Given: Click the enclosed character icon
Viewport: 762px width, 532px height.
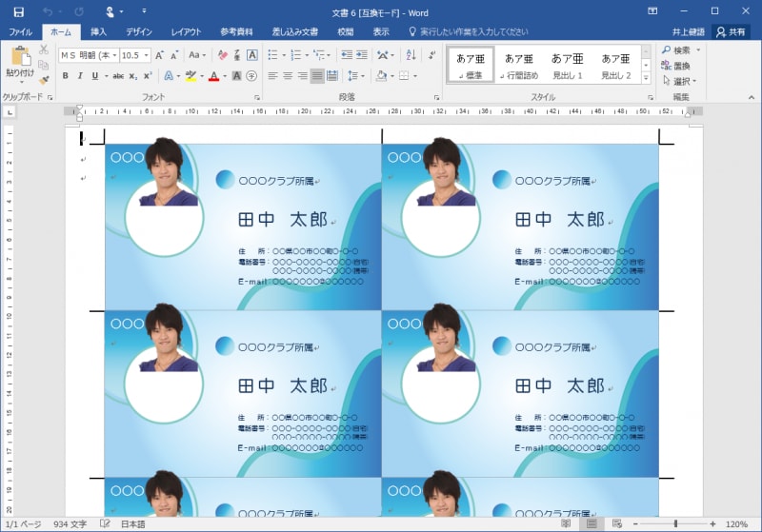Looking at the screenshot, I should (251, 76).
